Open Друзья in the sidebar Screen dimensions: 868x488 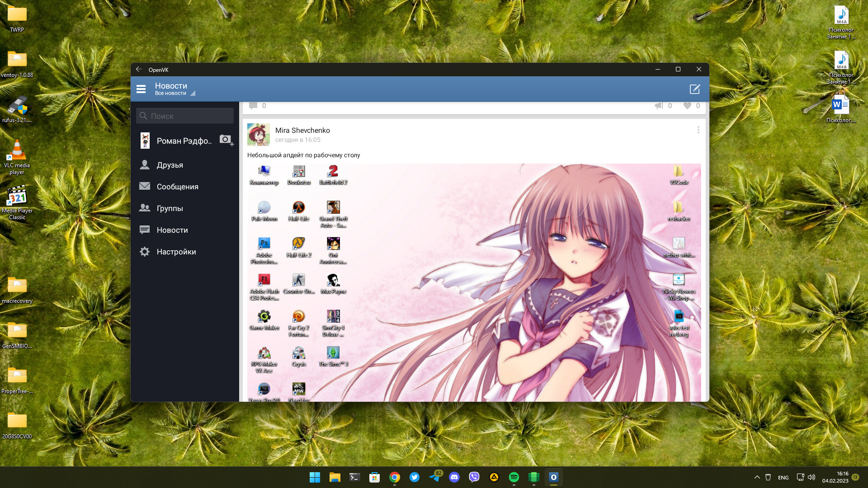pyautogui.click(x=170, y=165)
